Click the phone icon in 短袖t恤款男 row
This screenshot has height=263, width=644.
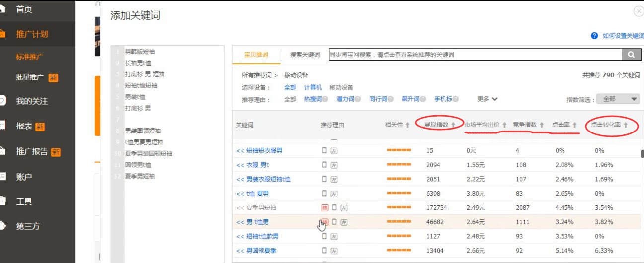pyautogui.click(x=324, y=236)
